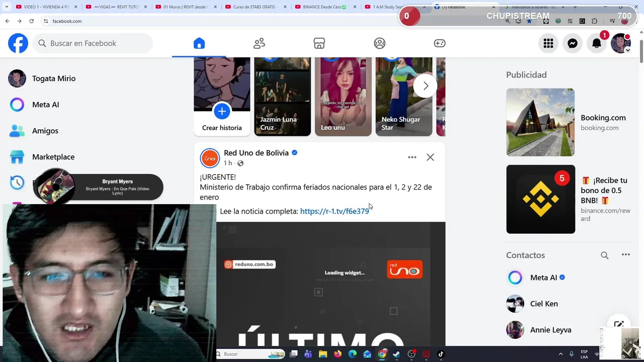Open File Explorer from the taskbar
The image size is (644, 362).
(323, 354)
